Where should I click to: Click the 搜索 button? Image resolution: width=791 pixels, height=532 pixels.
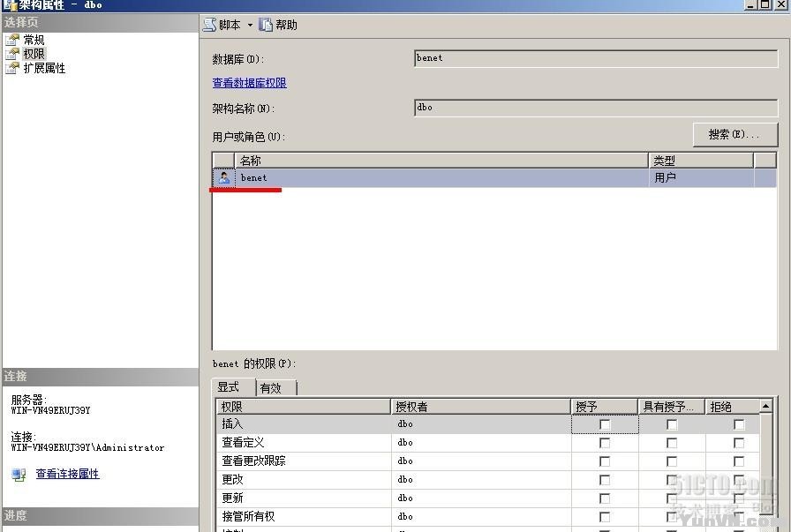pos(735,134)
